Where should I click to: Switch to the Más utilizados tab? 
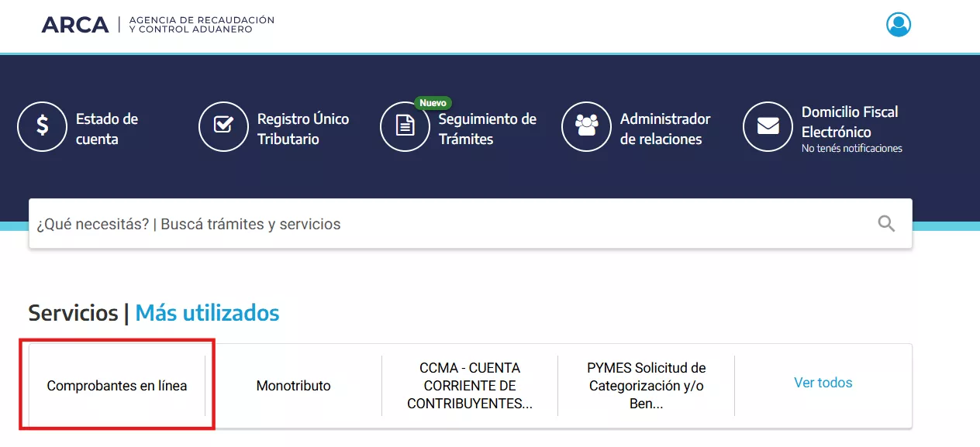[x=206, y=313]
